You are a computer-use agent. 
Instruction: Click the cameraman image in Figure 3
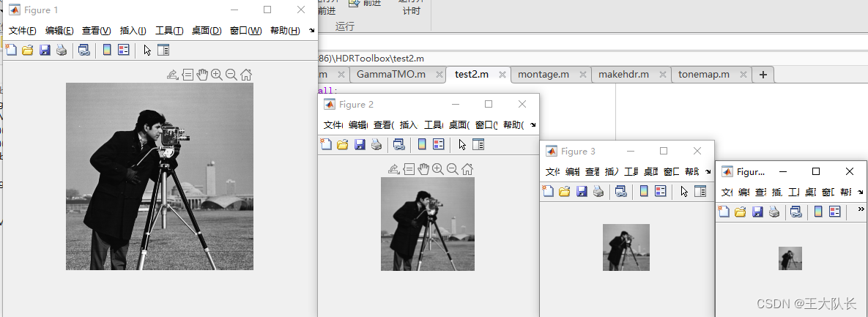tap(626, 247)
